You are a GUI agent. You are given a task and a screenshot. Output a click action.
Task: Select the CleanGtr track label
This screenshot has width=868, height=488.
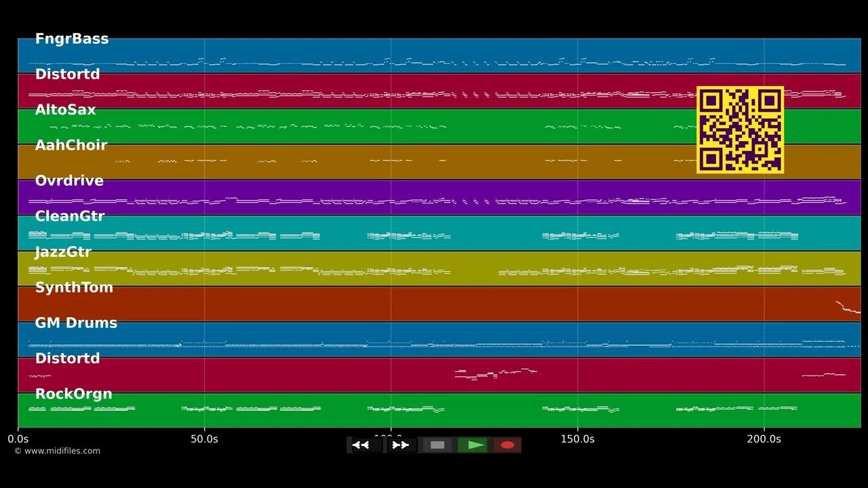(x=70, y=216)
